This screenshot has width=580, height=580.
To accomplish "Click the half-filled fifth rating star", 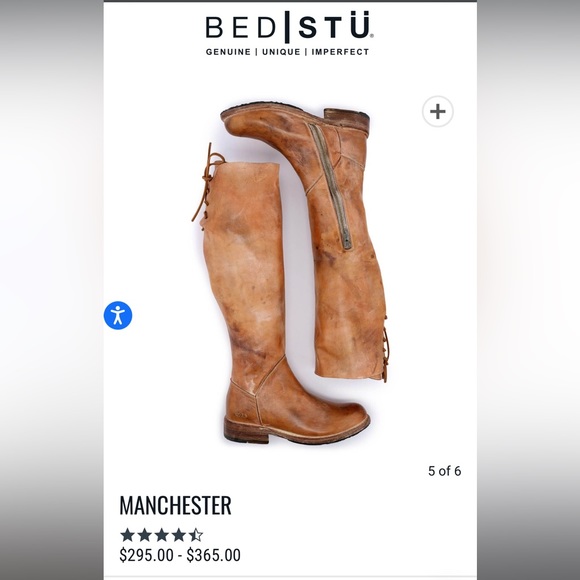I will pos(195,535).
